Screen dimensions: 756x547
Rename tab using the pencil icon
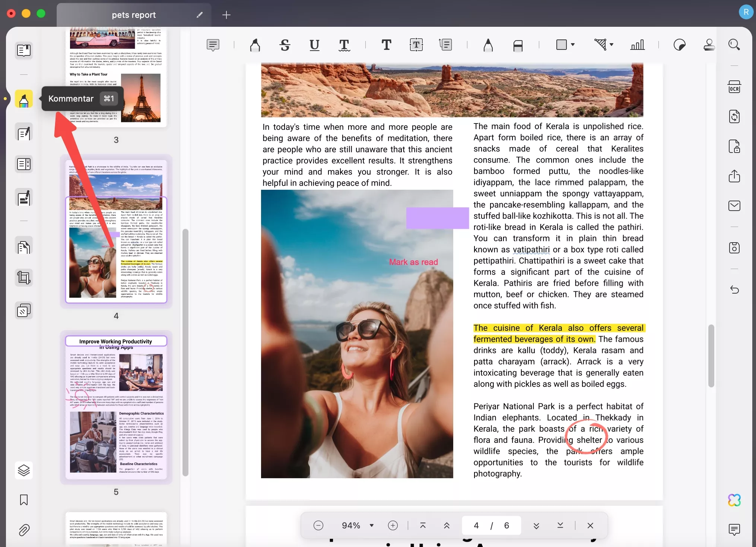[200, 15]
